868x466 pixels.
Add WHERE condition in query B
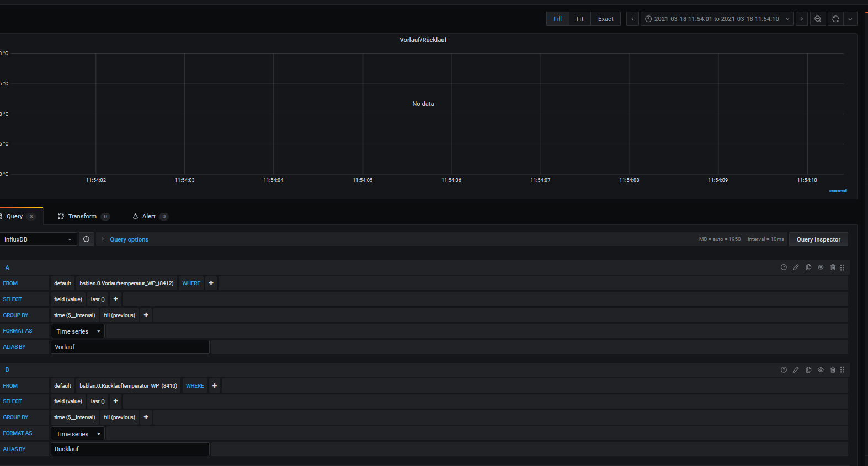[x=215, y=386]
